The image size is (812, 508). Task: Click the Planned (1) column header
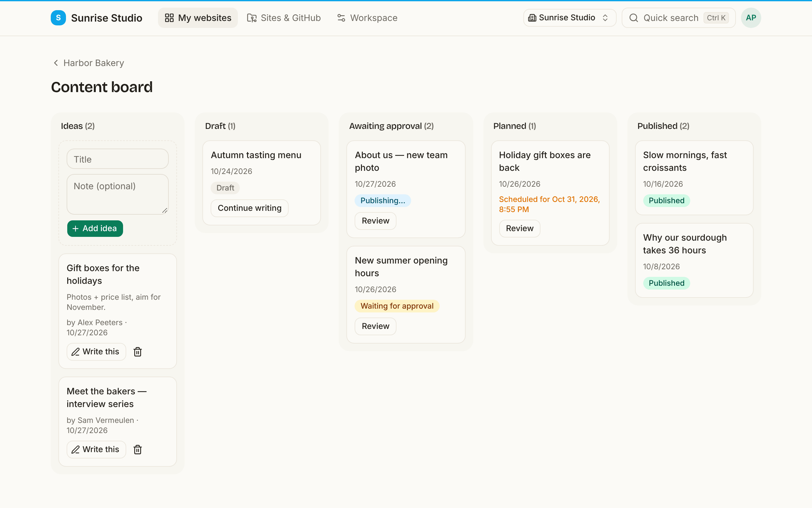pos(514,126)
